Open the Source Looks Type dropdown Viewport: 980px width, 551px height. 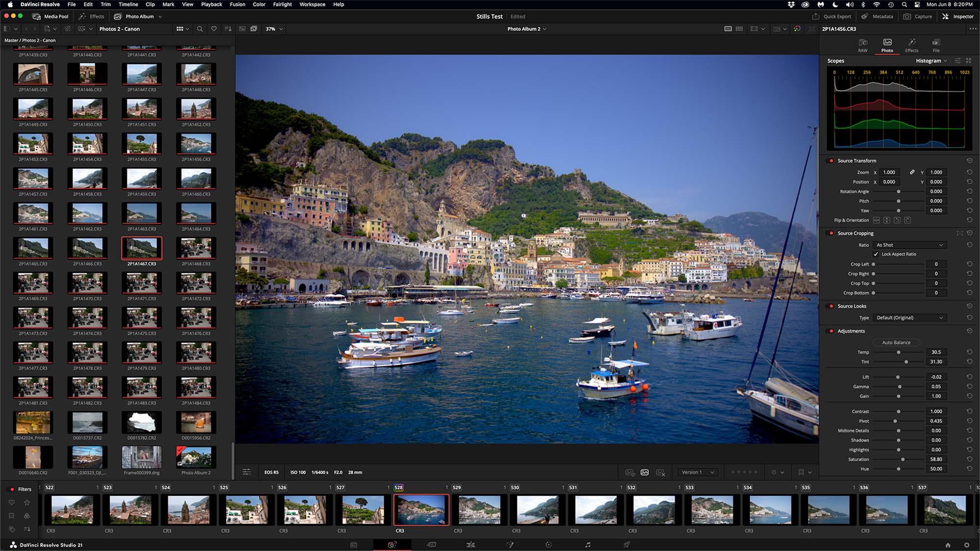click(x=909, y=318)
